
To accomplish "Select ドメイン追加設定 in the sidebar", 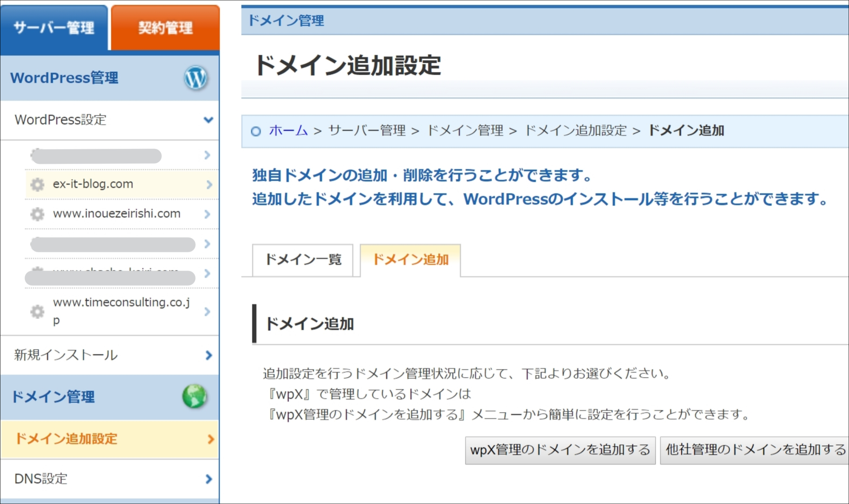I will [110, 439].
